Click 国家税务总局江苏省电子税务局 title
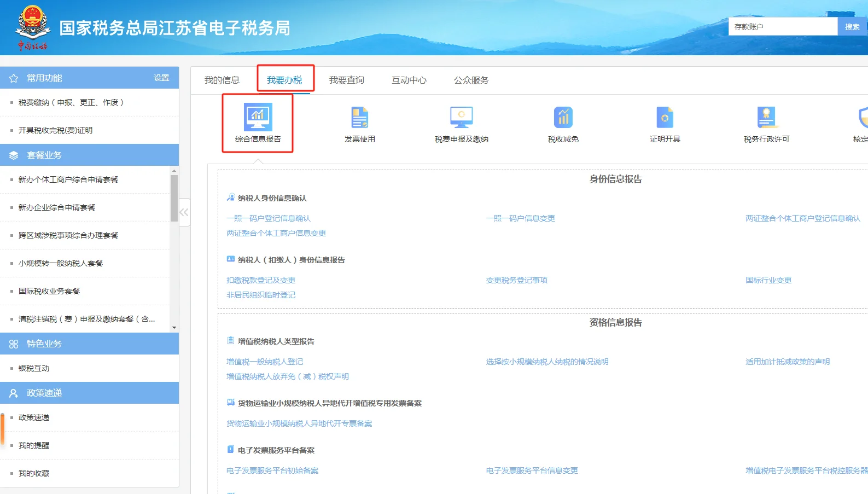 (x=175, y=28)
